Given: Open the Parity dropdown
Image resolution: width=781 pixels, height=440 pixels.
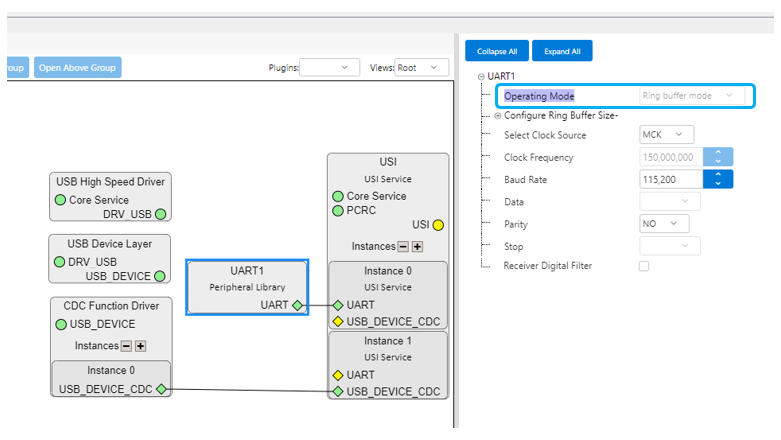Looking at the screenshot, I should point(667,224).
